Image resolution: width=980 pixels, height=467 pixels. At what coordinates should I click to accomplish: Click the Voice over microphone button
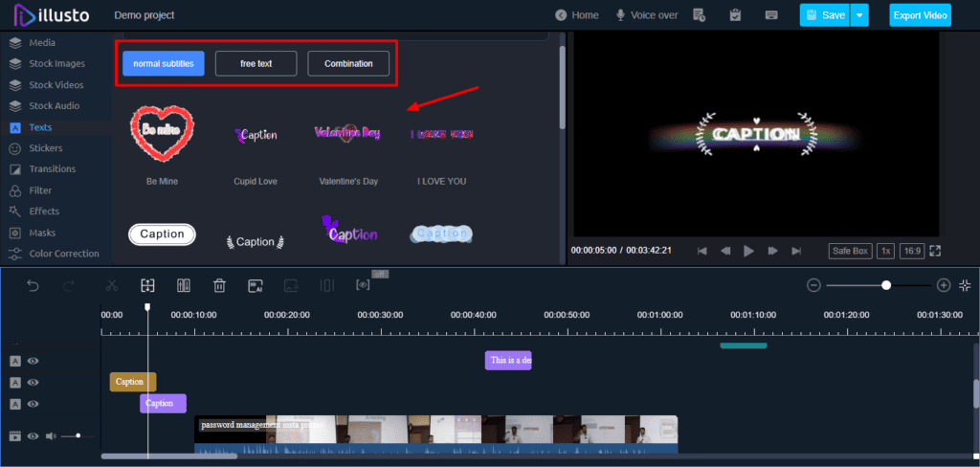coord(646,15)
